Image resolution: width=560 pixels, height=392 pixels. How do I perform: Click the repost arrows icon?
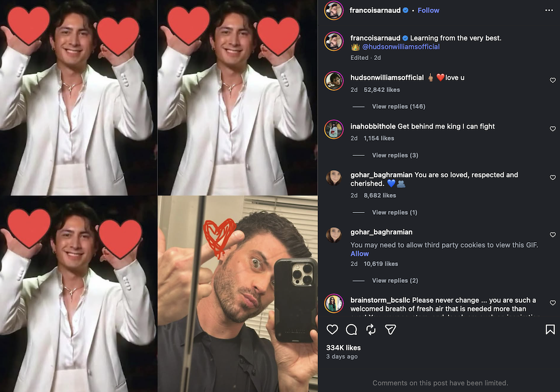[371, 329]
